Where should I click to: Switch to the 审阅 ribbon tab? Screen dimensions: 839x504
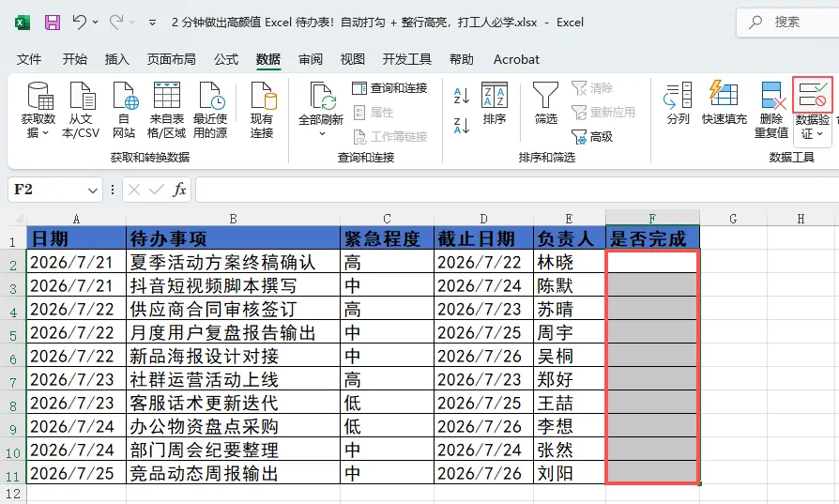pyautogui.click(x=311, y=59)
